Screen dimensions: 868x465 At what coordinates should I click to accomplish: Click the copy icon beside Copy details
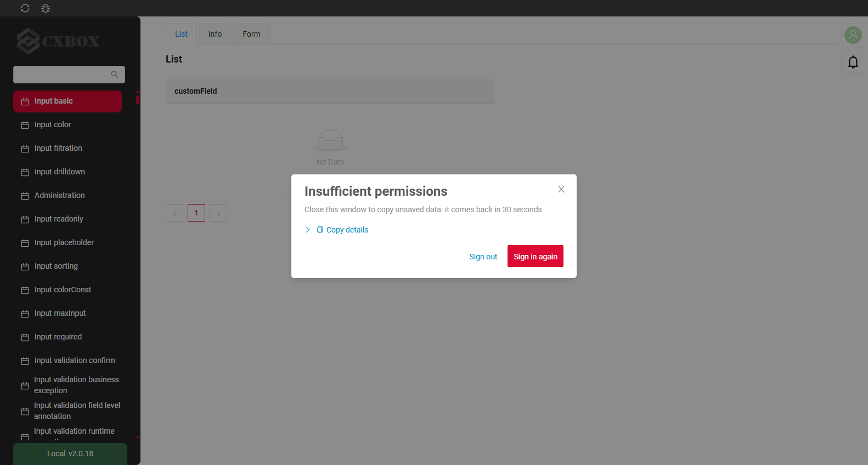[320, 230]
